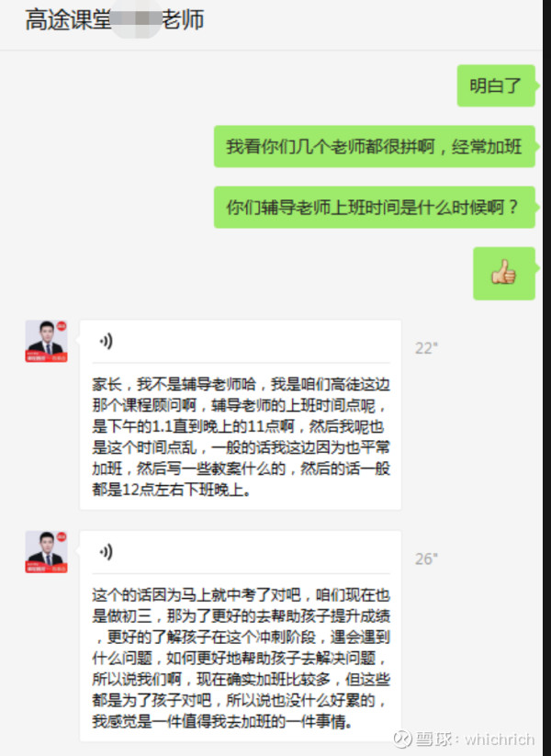The width and height of the screenshot is (551, 756).
Task: Select the transcription text starting with 家长
Action: 241,437
